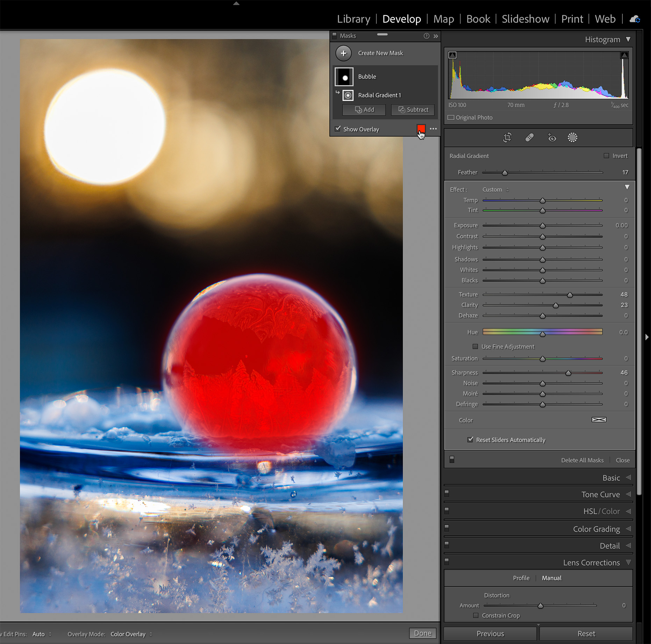Switch to the Library module
Viewport: 651px width, 644px height.
click(x=353, y=19)
